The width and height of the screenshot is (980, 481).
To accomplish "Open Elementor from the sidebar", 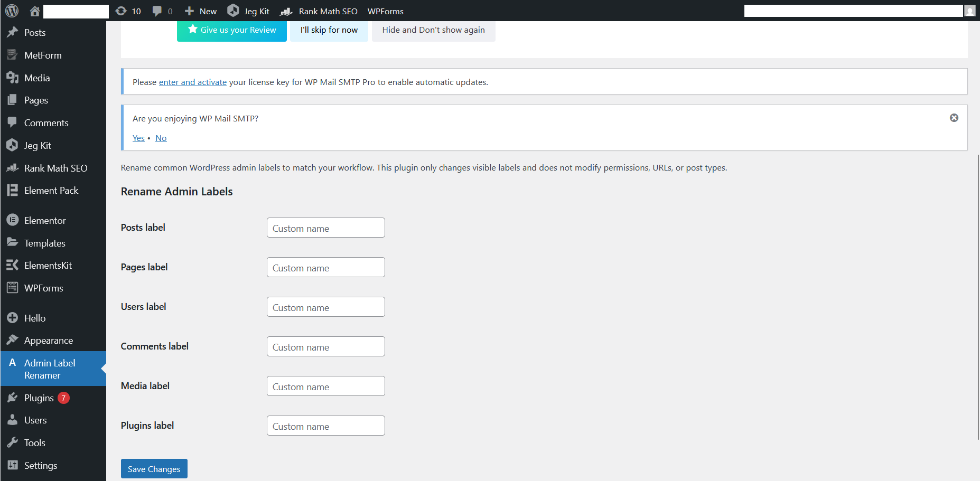I will (x=45, y=220).
